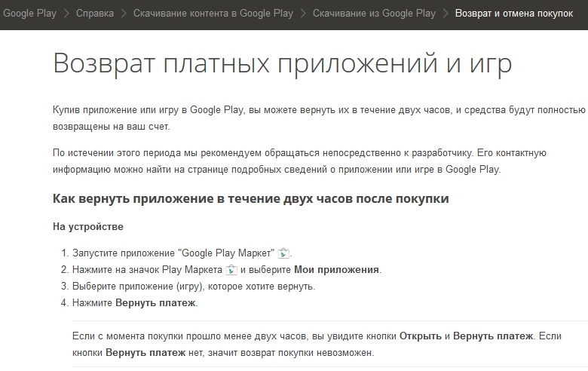Select Возврат и отмена покупок breadcrumb
588x371 pixels.
coord(514,14)
